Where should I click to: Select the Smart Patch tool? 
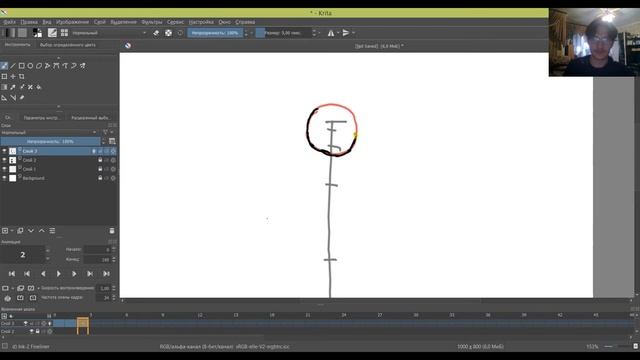30,87
